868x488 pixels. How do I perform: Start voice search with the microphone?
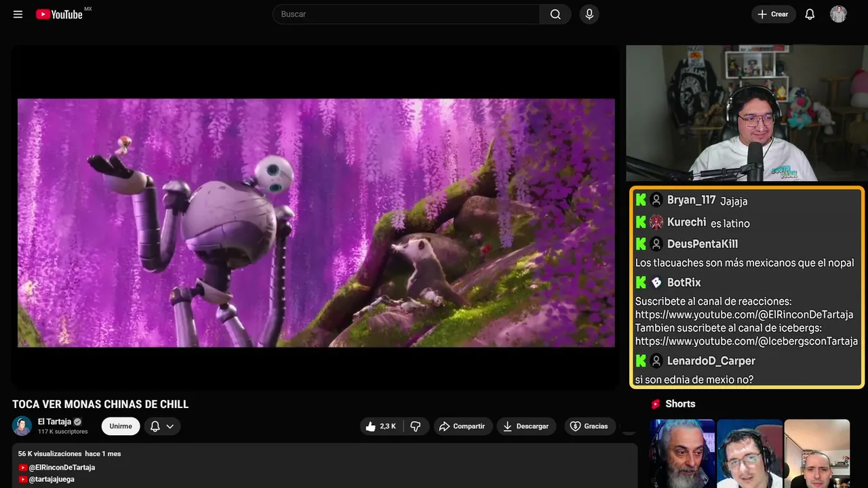tap(589, 14)
